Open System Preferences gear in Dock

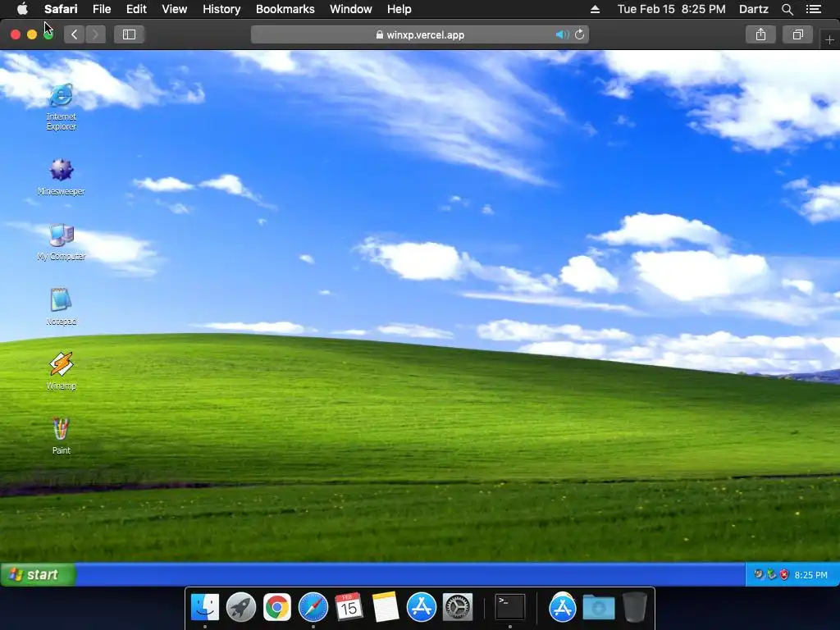458,607
